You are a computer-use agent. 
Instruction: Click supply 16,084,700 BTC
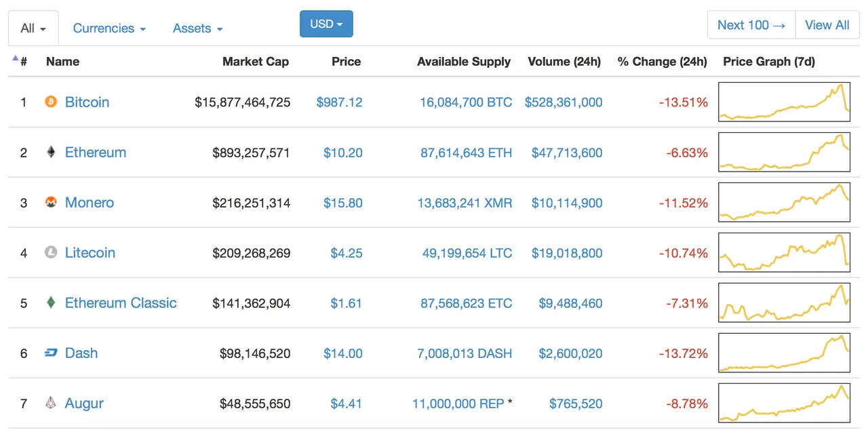pos(466,102)
